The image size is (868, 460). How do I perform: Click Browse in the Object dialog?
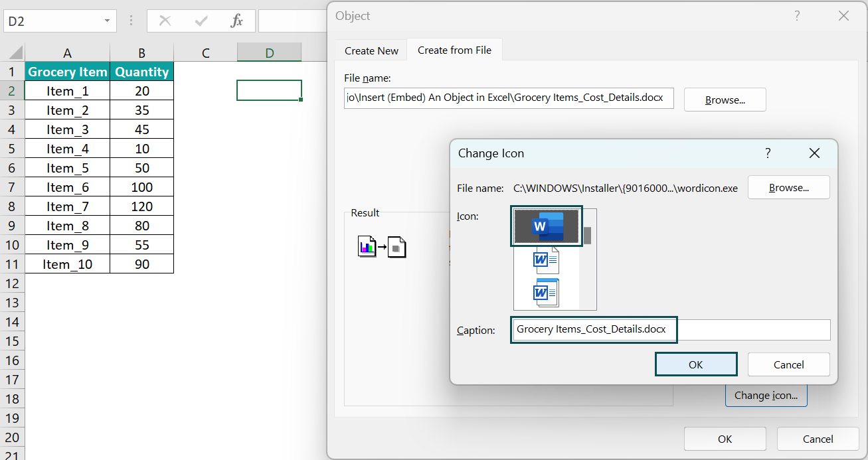coord(725,100)
